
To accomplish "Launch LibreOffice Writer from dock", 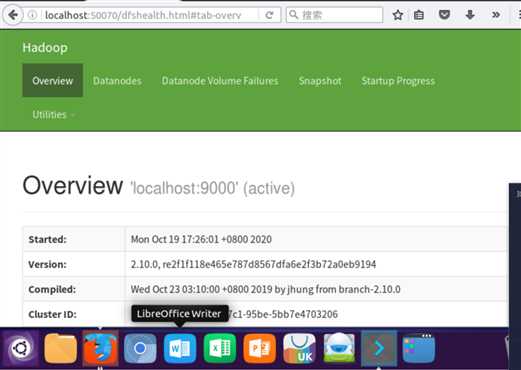I will (180, 348).
